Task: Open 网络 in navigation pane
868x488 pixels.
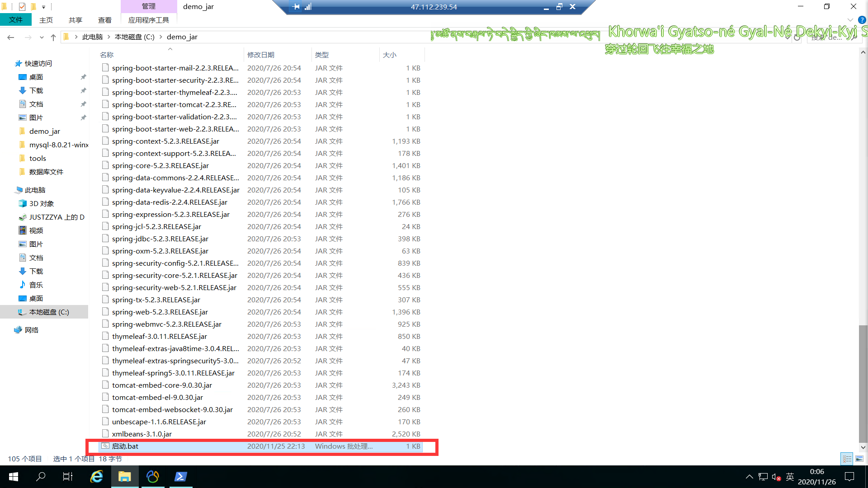Action: (32, 330)
